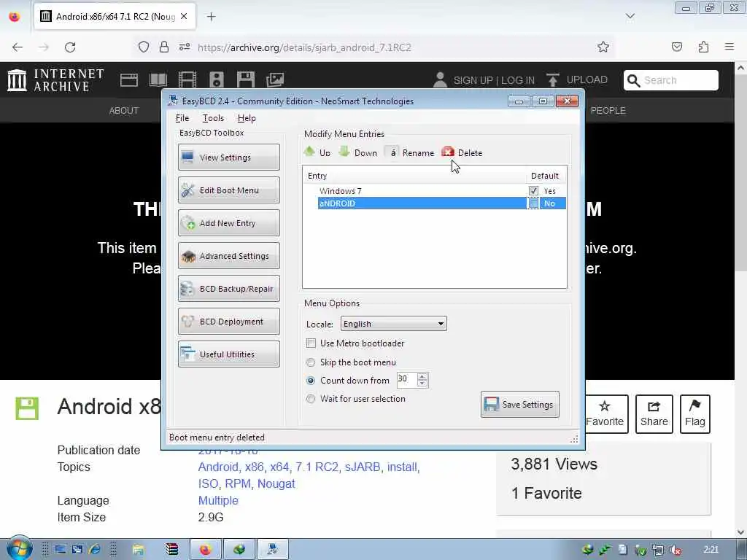
Task: Click the countdown seconds field showing 30
Action: coord(407,379)
